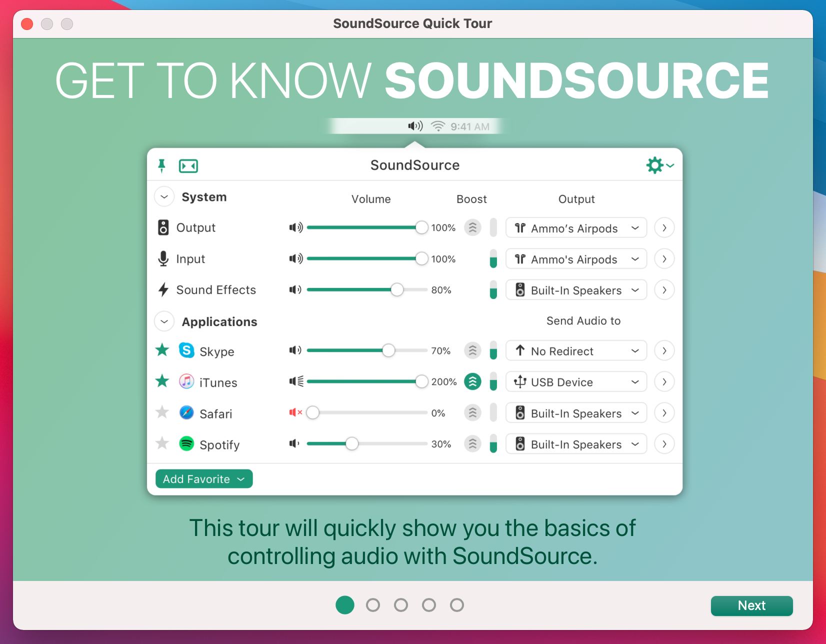Image resolution: width=826 pixels, height=644 pixels.
Task: Adjust the Skype volume slider
Action: click(x=367, y=350)
